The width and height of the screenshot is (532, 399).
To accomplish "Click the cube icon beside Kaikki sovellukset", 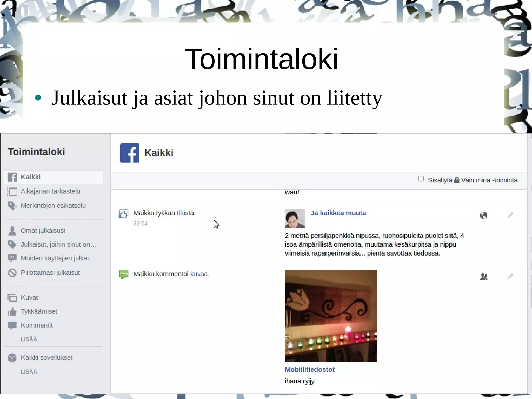I will pos(12,358).
